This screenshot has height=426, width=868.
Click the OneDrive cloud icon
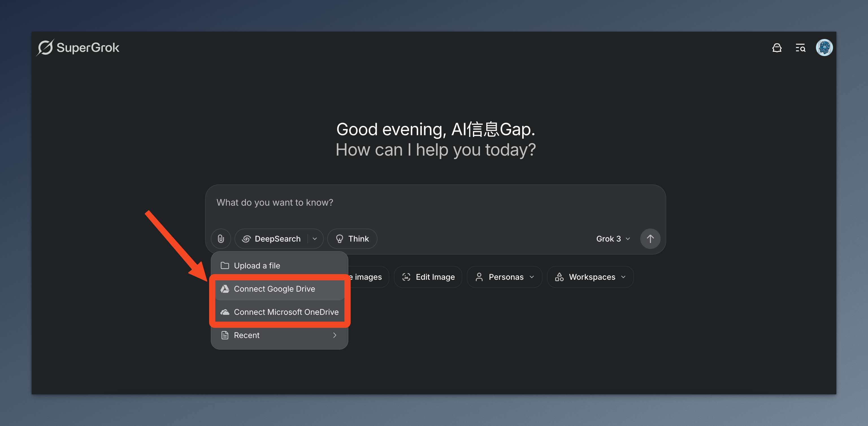coord(225,312)
